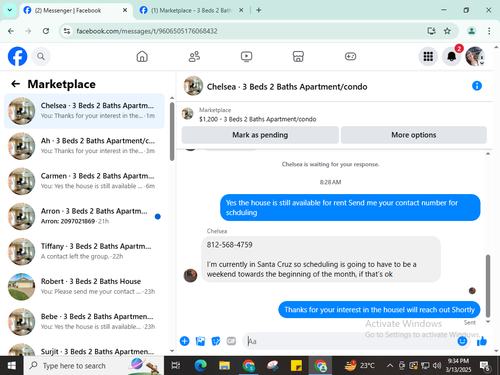Image resolution: width=500 pixels, height=375 pixels.
Task: Open the Marketplace storefront icon
Action: [298, 56]
